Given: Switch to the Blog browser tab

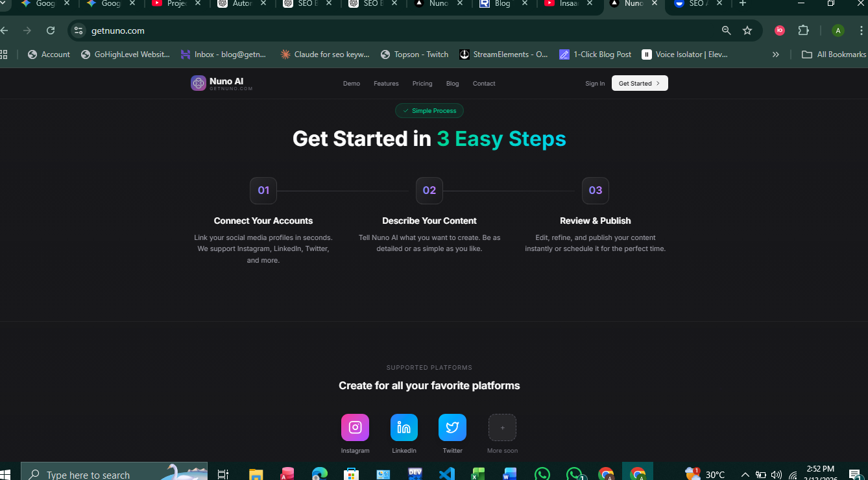Looking at the screenshot, I should click(x=501, y=4).
